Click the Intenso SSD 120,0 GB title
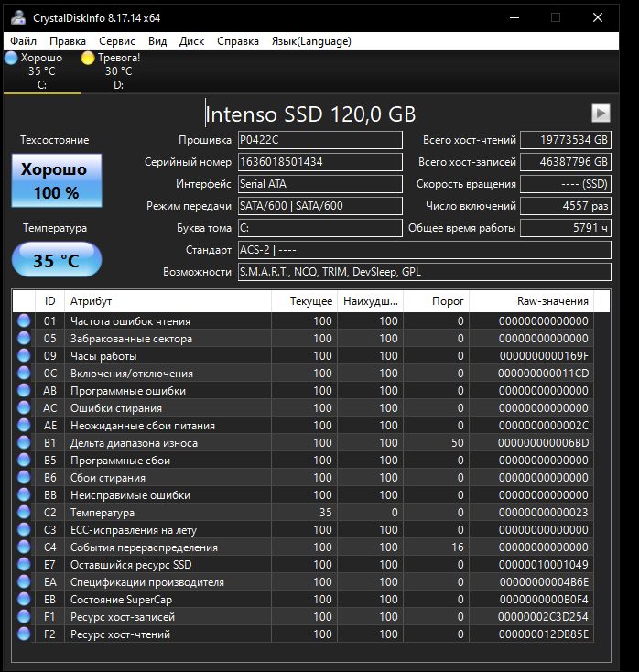The height and width of the screenshot is (672, 639). click(x=310, y=114)
